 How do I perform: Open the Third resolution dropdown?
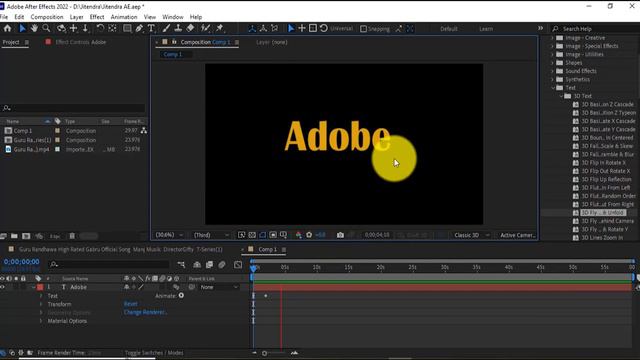[211, 235]
